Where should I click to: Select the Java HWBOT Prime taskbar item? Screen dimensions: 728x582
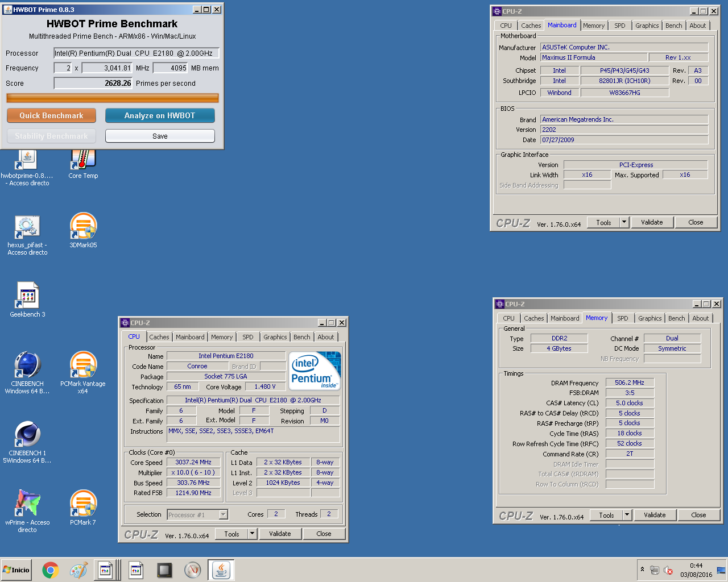[x=221, y=570]
